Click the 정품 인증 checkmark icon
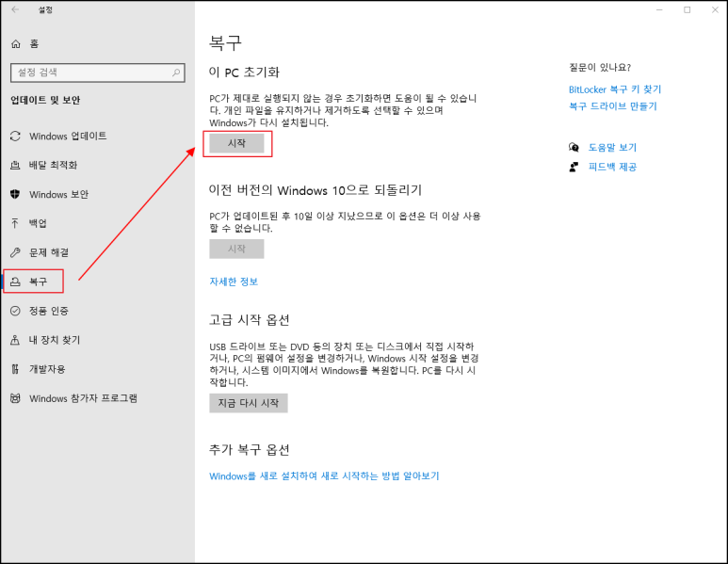Viewport: 728px width, 564px height. click(15, 311)
